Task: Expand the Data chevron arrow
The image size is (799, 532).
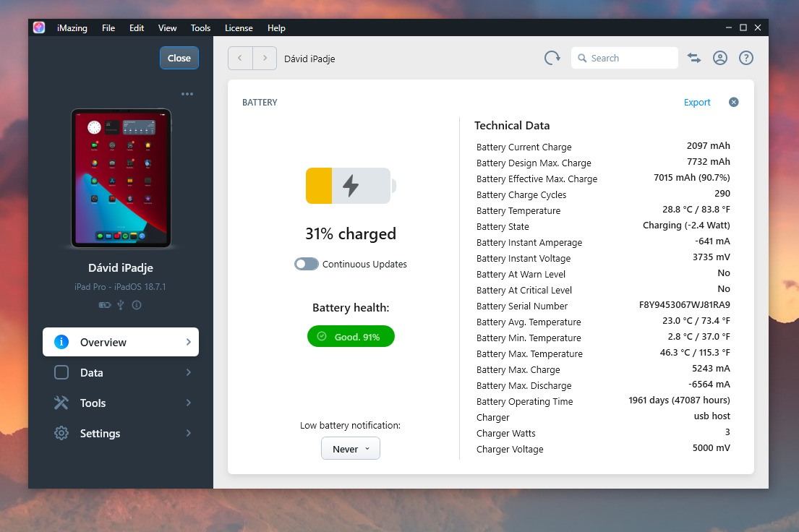Action: (x=189, y=372)
